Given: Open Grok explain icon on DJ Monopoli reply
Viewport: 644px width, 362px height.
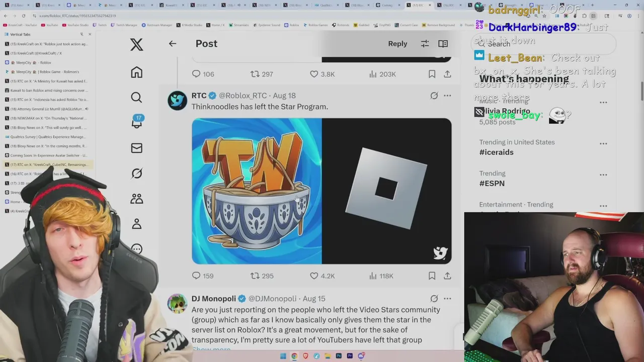Looking at the screenshot, I should pos(434,299).
